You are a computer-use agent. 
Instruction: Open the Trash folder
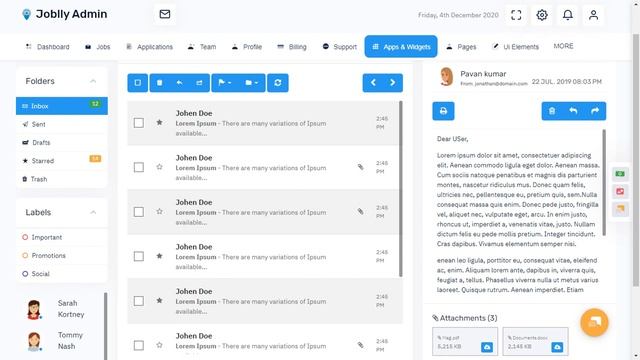(x=62, y=179)
